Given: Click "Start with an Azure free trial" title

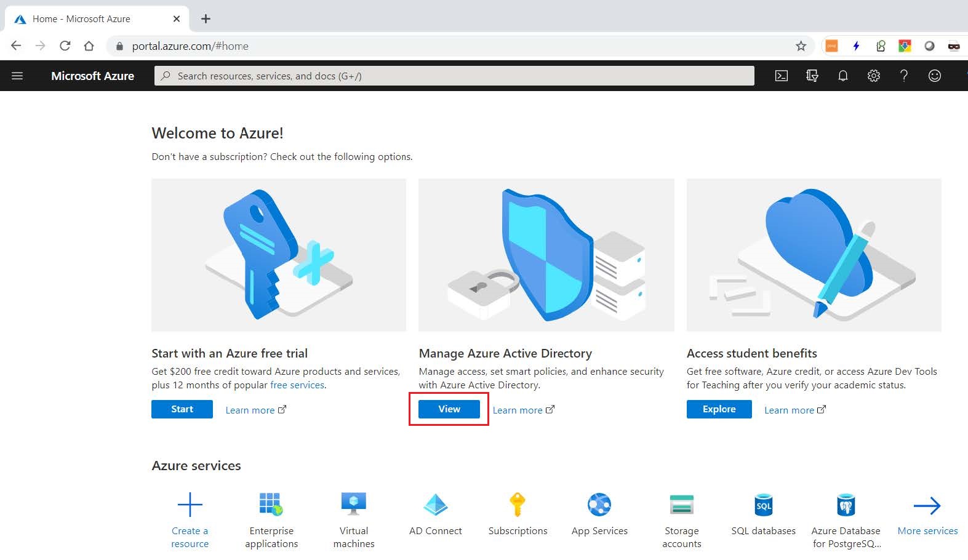Looking at the screenshot, I should pyautogui.click(x=230, y=353).
